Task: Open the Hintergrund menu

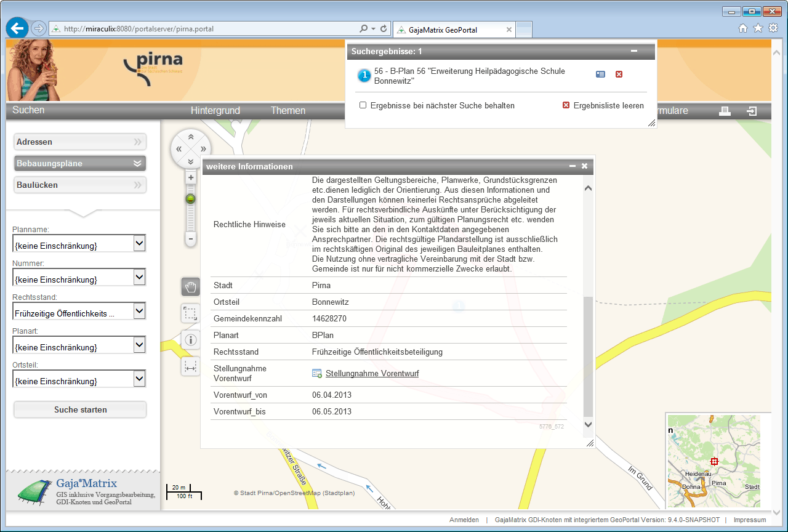Action: (215, 111)
